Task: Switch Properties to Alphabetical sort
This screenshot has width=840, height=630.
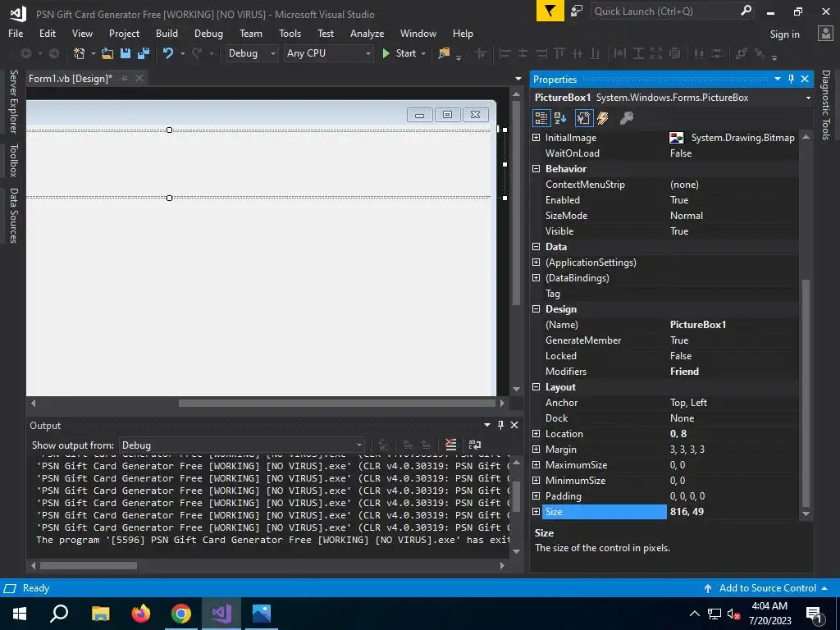Action: point(561,118)
